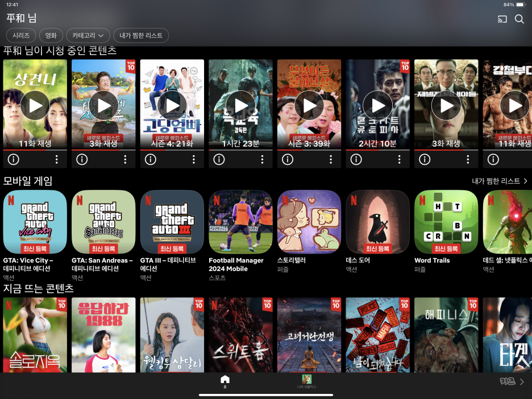Show info for 재벌집 막내아들
Image resolution: width=532 pixels, height=399 pixels.
tap(425, 160)
